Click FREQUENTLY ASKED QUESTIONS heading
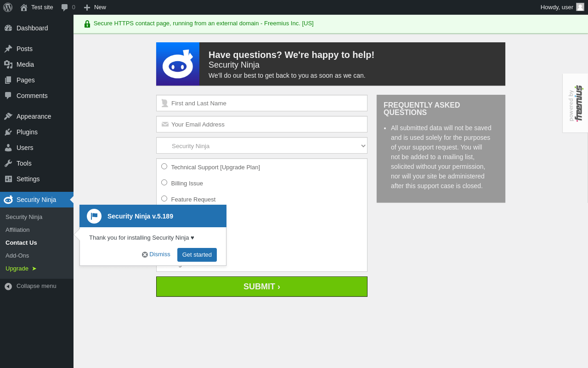 [422, 109]
